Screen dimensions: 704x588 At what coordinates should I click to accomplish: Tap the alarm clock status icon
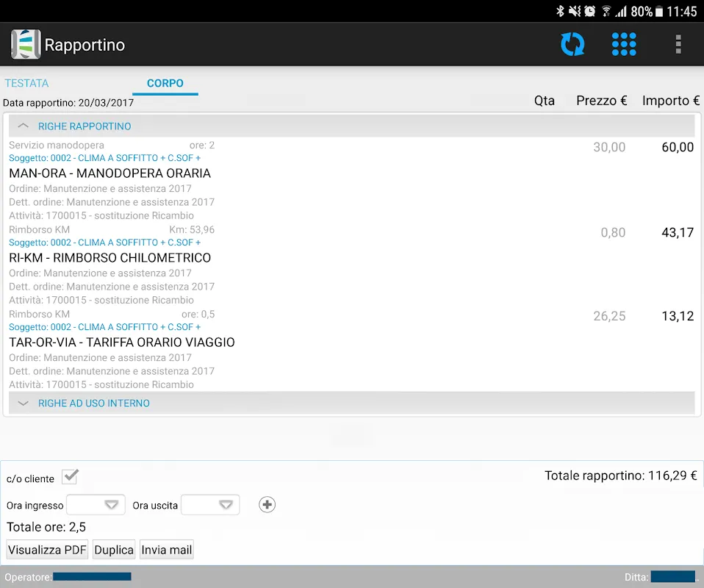pos(589,11)
